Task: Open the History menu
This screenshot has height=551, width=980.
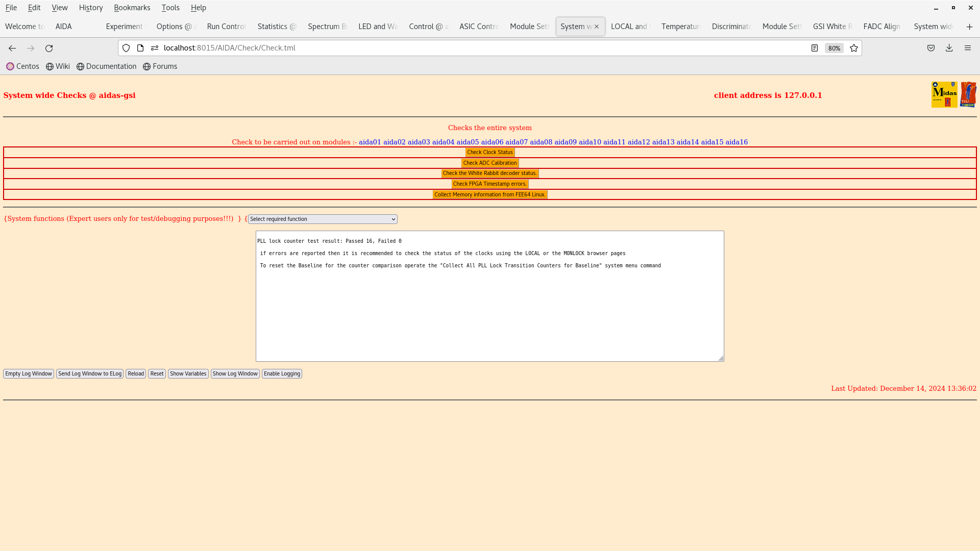Action: (91, 8)
